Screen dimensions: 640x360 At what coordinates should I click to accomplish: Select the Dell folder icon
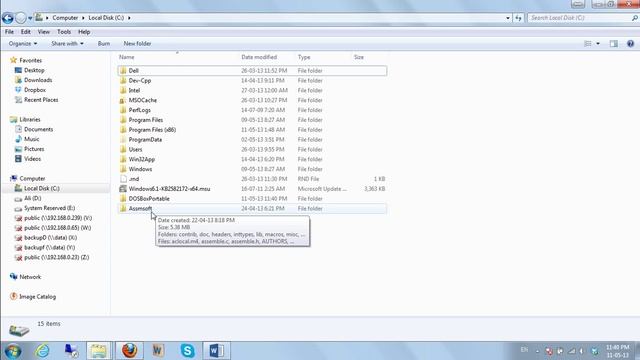tap(123, 71)
